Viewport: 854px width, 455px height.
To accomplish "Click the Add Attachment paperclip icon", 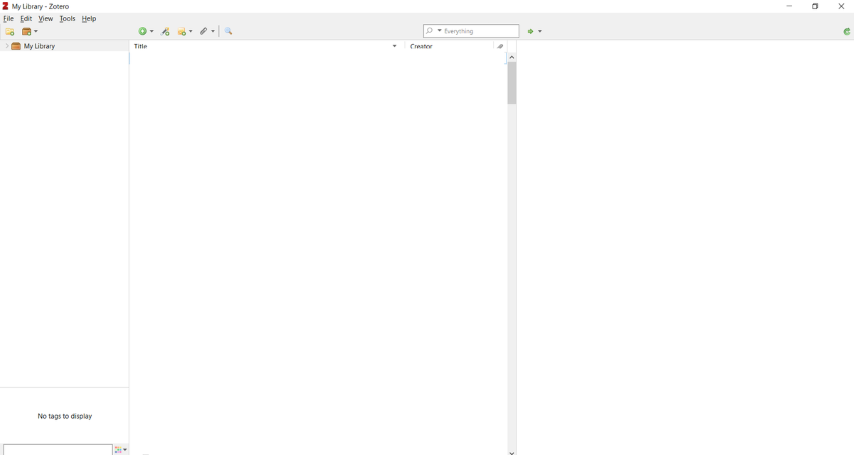I will [207, 32].
